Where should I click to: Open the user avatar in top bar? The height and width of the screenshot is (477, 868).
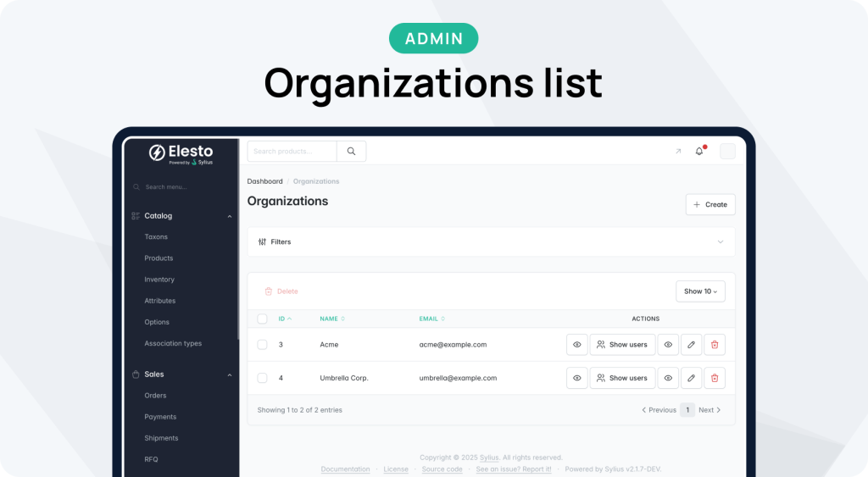pos(727,152)
